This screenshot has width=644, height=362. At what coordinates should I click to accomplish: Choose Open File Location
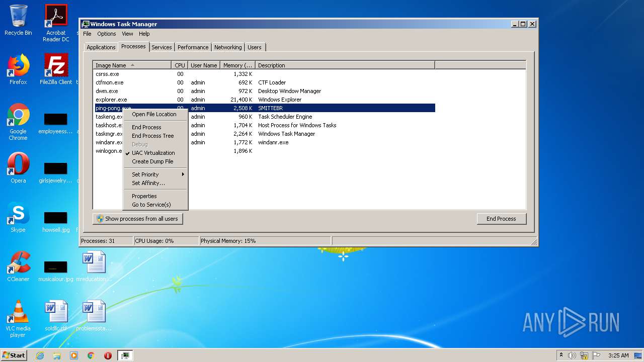tap(155, 114)
